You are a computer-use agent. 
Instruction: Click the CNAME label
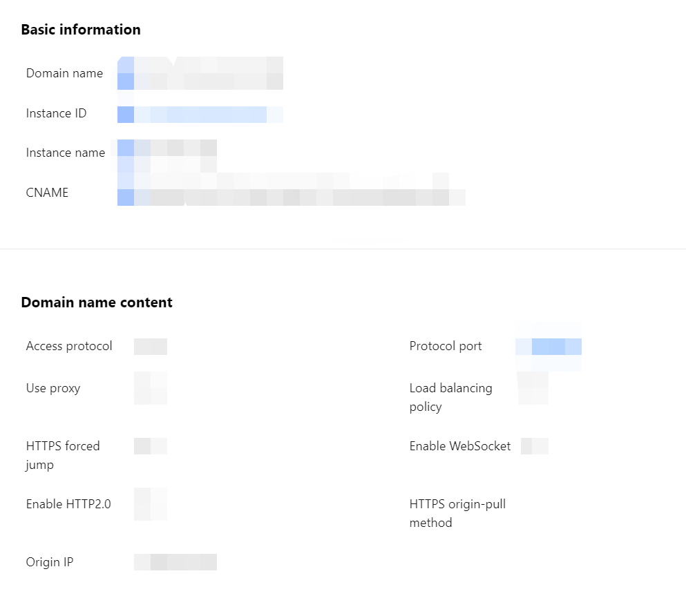[x=47, y=193]
